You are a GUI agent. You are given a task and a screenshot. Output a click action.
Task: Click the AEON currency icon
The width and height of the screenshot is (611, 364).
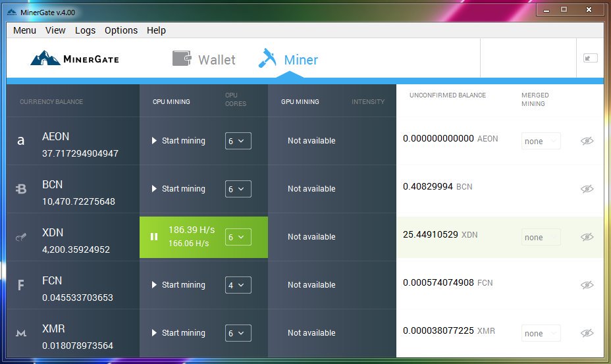coord(21,141)
